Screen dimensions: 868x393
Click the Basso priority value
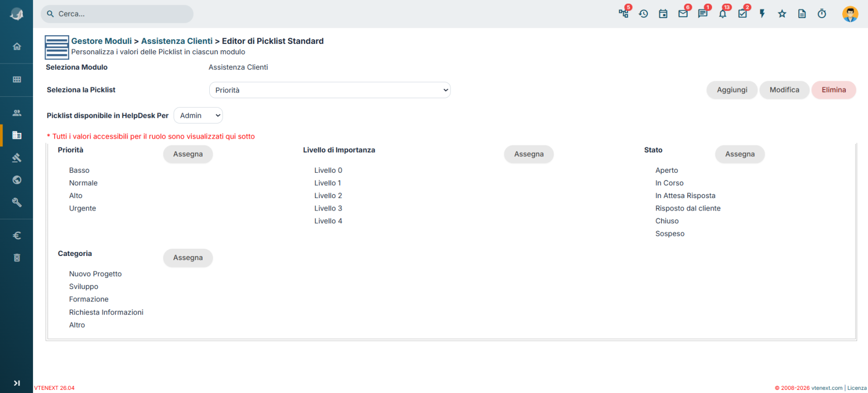79,170
